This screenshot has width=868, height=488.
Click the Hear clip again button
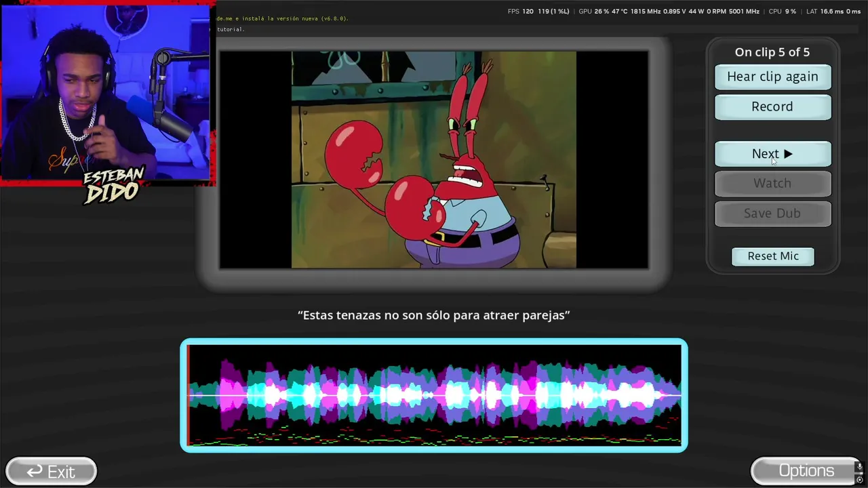[x=772, y=77]
